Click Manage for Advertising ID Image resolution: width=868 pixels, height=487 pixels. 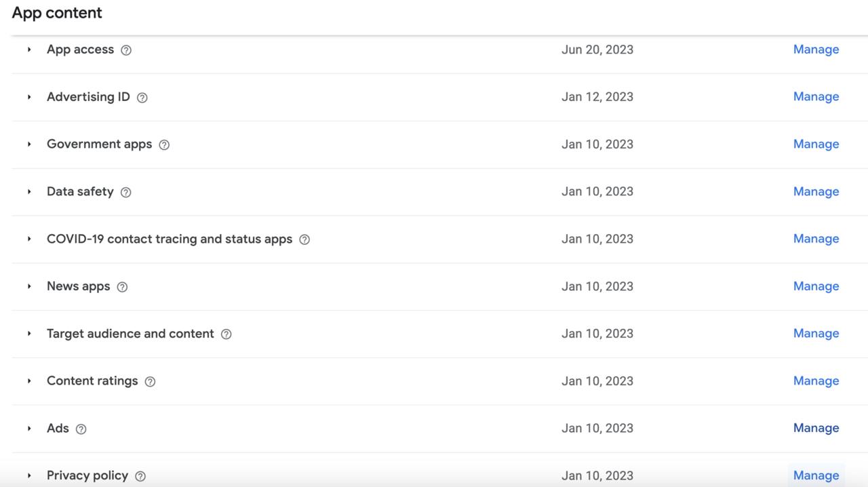point(816,97)
